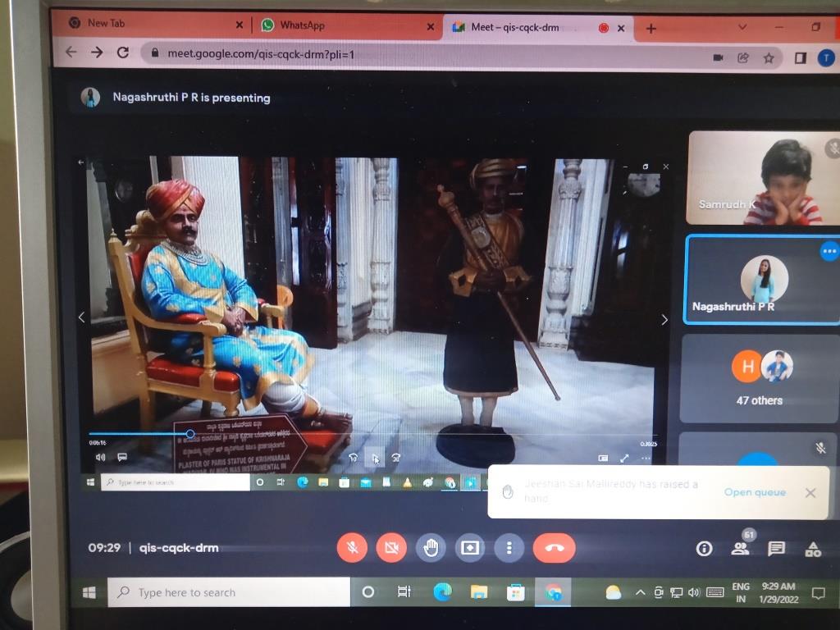Turn on the camera in Meet
Image resolution: width=840 pixels, height=630 pixels.
(x=391, y=547)
